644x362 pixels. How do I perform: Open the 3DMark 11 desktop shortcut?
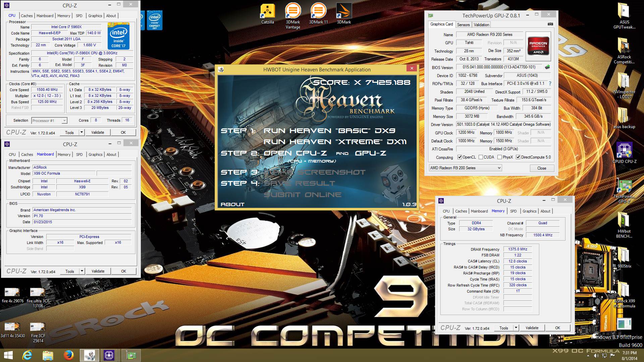pyautogui.click(x=318, y=14)
